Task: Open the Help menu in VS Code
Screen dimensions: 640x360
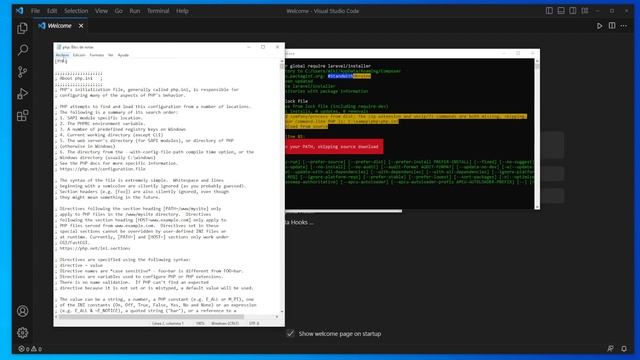Action: tap(182, 11)
